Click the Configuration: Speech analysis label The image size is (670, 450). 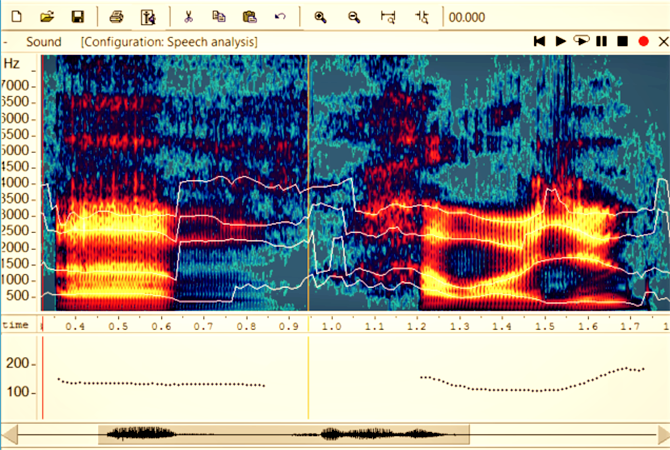tap(169, 42)
